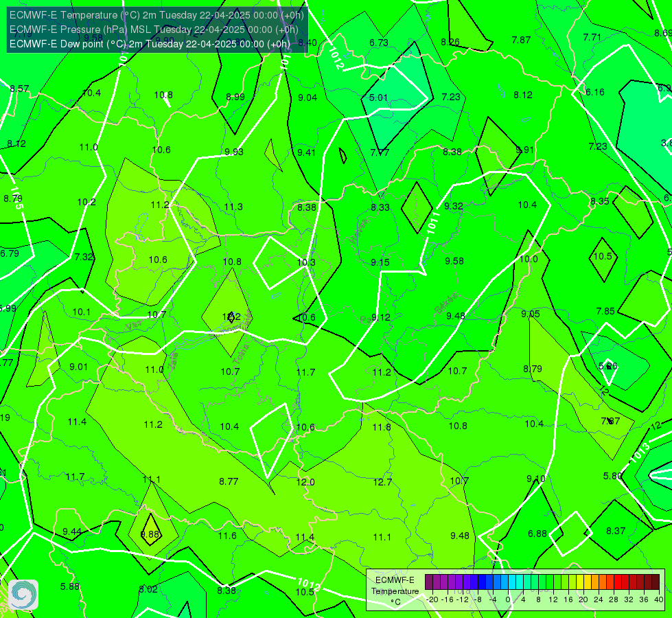This screenshot has width=672, height=618.
Task: Click the 5.80 temperature value
Action: [612, 476]
